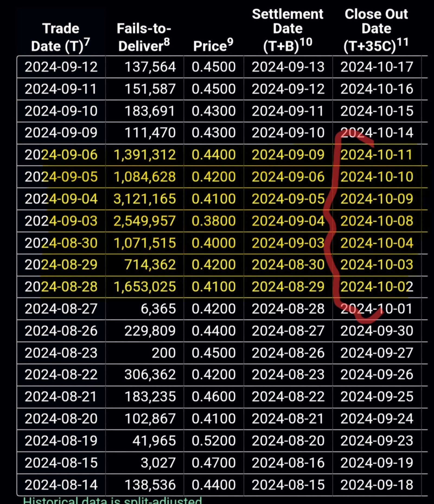This screenshot has height=504, width=434.
Task: Select highlighted trade date 2024-09-04
Action: pos(61,199)
